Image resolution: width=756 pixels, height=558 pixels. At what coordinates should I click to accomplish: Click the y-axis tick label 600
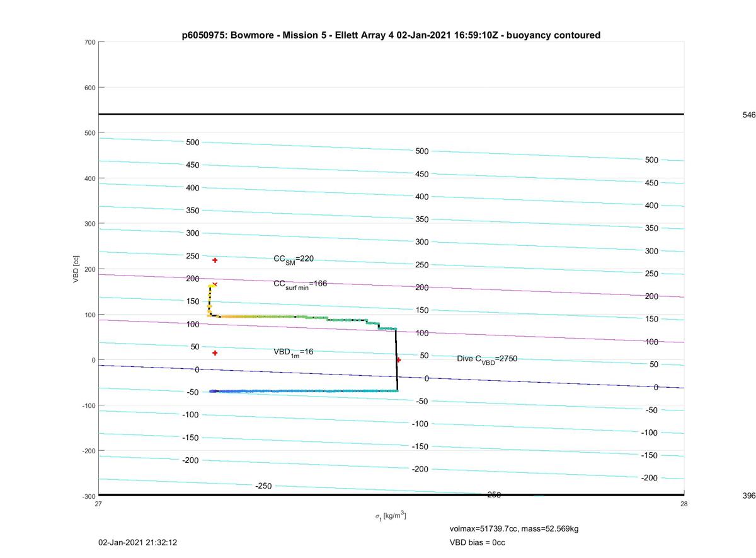90,88
